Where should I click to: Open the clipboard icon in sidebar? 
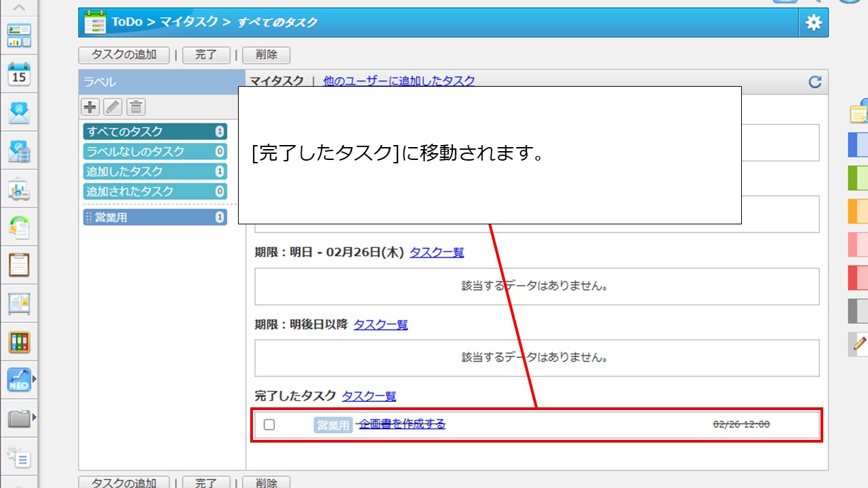[x=19, y=264]
